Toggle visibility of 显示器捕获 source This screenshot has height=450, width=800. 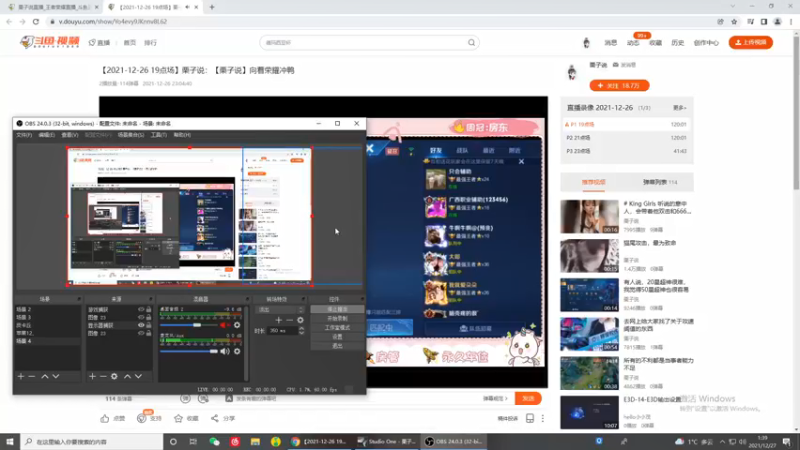141,325
